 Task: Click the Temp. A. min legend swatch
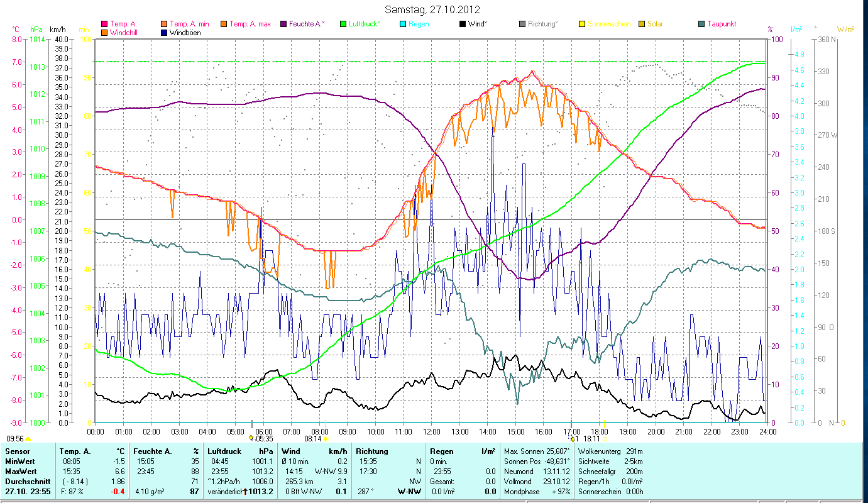[165, 25]
